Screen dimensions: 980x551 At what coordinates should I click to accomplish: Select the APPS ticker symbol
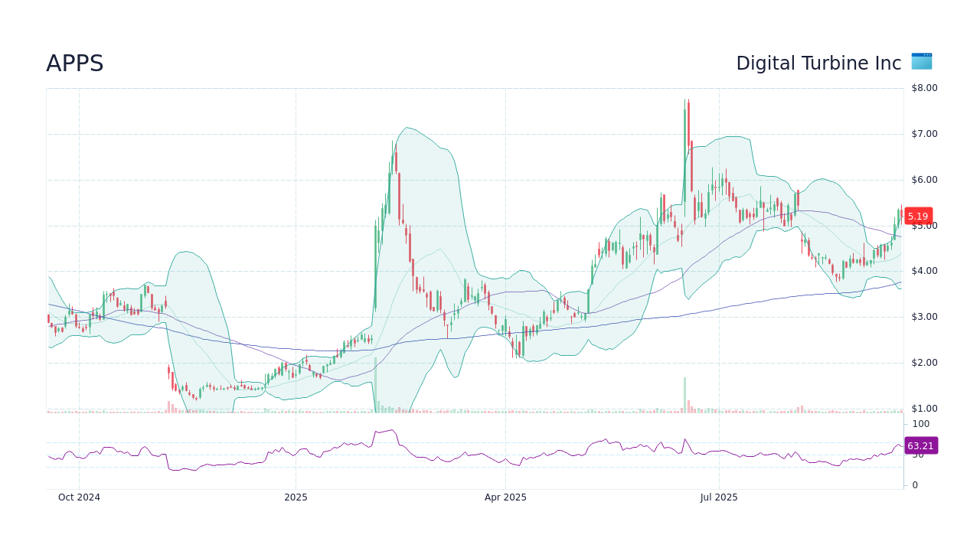tap(74, 64)
